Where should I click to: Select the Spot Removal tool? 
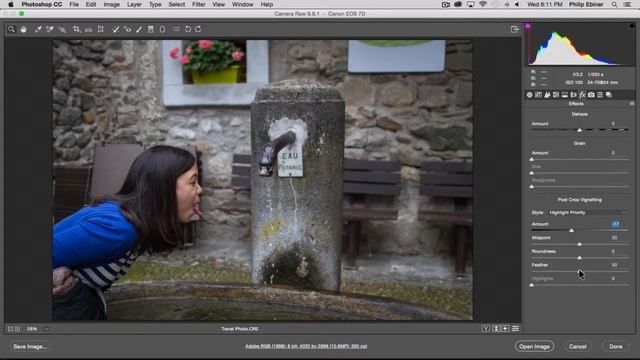pos(116,29)
